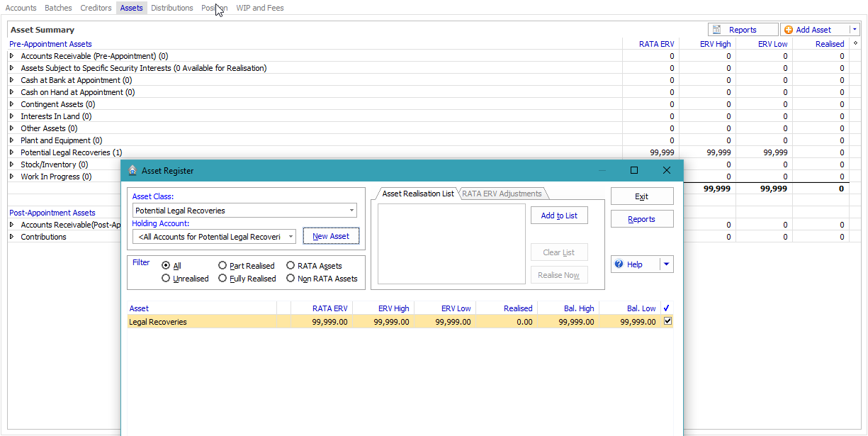Click the Asset Register window icon
The image size is (868, 436).
click(x=133, y=171)
